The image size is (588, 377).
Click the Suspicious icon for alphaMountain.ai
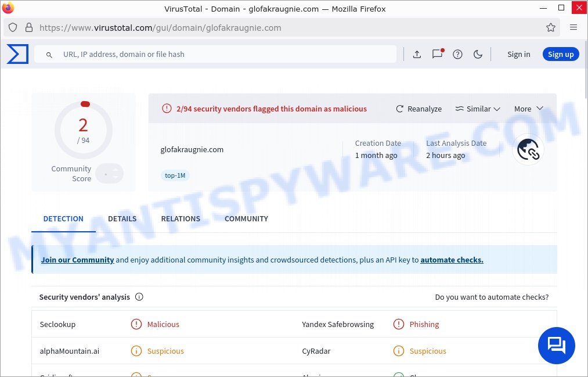pos(136,351)
